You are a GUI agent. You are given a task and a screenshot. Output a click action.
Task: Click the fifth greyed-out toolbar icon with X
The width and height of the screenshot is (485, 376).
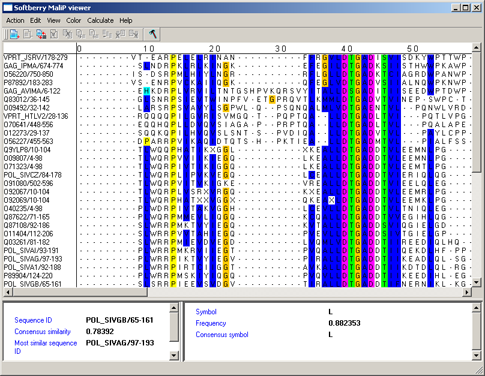(67, 34)
